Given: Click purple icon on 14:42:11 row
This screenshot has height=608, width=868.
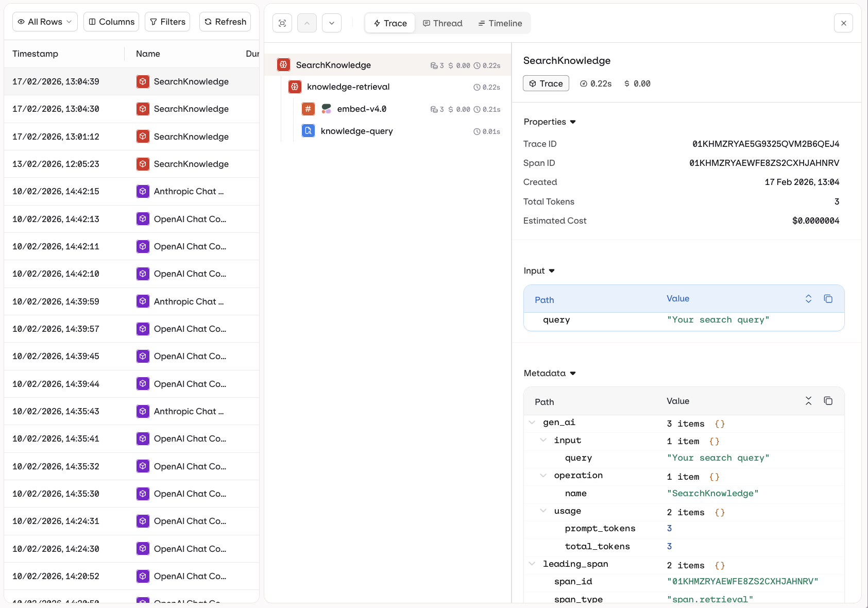Looking at the screenshot, I should pyautogui.click(x=143, y=246).
